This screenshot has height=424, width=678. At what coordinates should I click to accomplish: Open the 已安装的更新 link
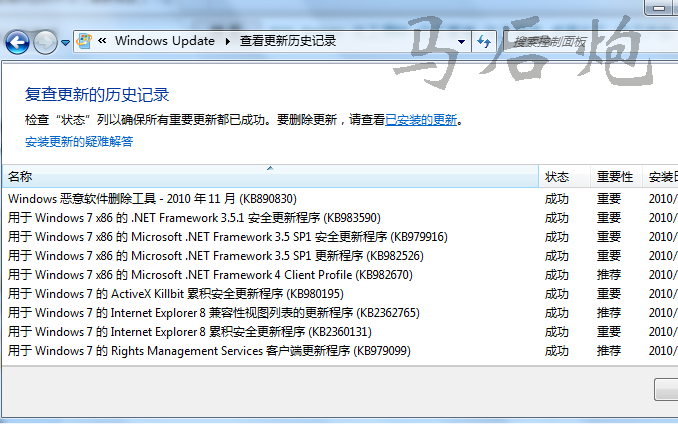[421, 119]
